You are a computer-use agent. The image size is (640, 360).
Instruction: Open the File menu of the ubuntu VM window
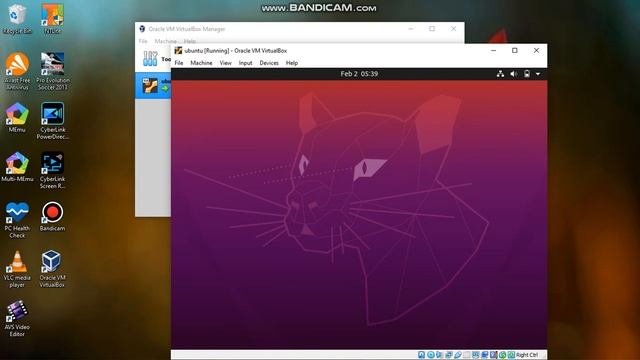[179, 63]
